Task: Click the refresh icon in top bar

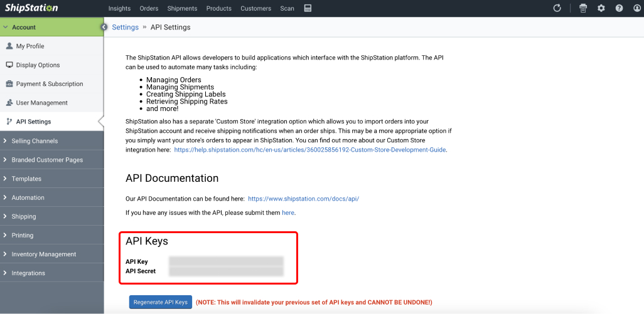Action: (x=557, y=8)
